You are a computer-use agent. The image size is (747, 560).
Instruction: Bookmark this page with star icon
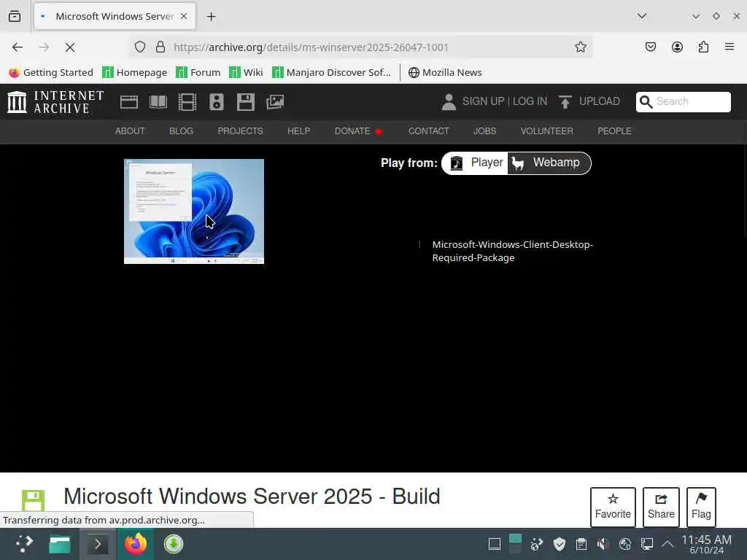(580, 47)
